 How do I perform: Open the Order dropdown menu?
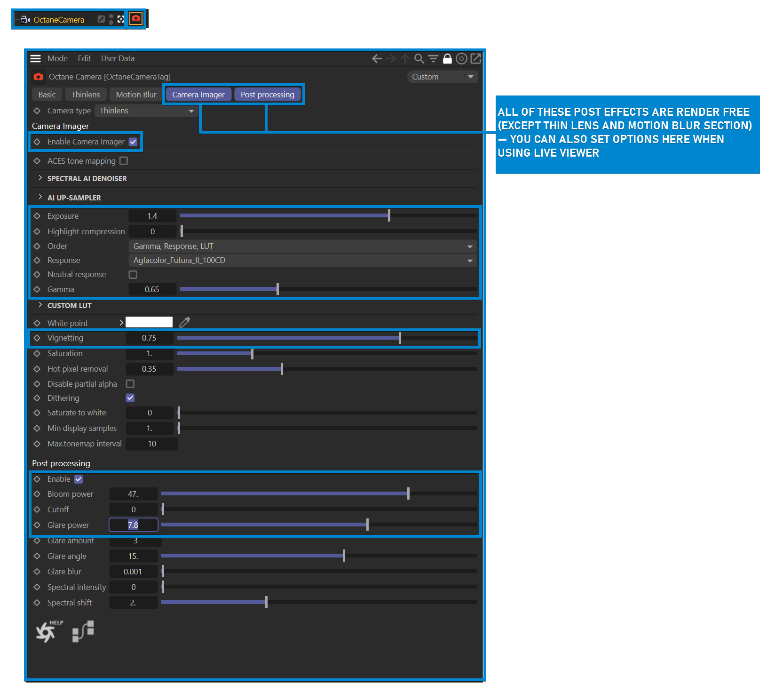(302, 247)
